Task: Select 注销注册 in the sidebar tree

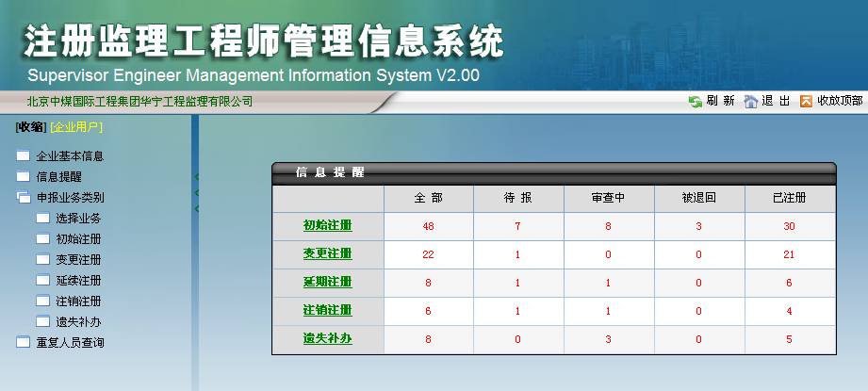Action: coord(78,301)
